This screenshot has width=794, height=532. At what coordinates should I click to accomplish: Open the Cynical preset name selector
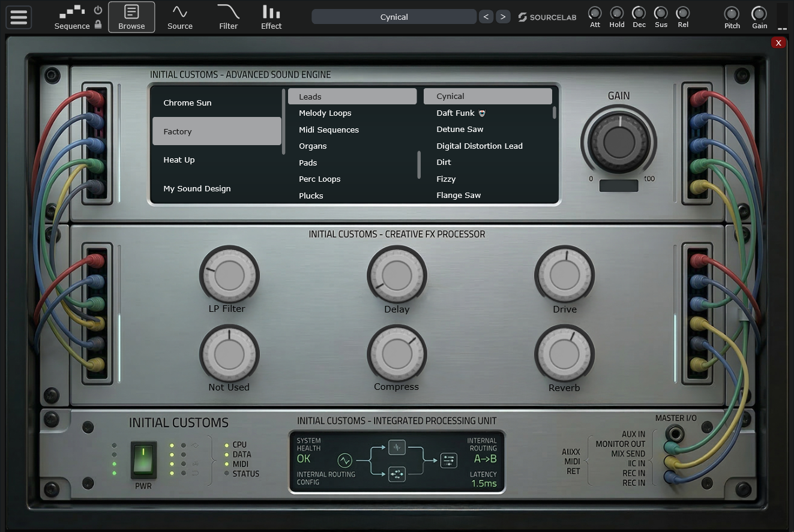pos(394,17)
